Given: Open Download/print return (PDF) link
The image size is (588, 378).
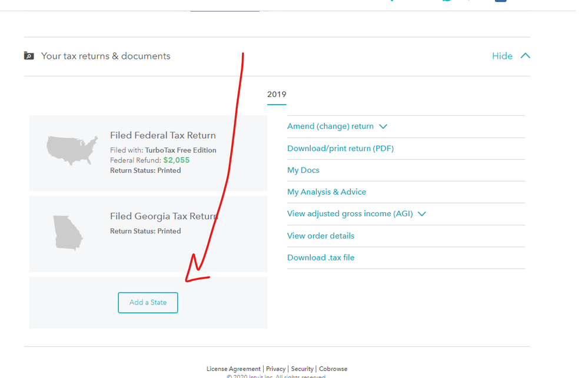Looking at the screenshot, I should coord(340,148).
